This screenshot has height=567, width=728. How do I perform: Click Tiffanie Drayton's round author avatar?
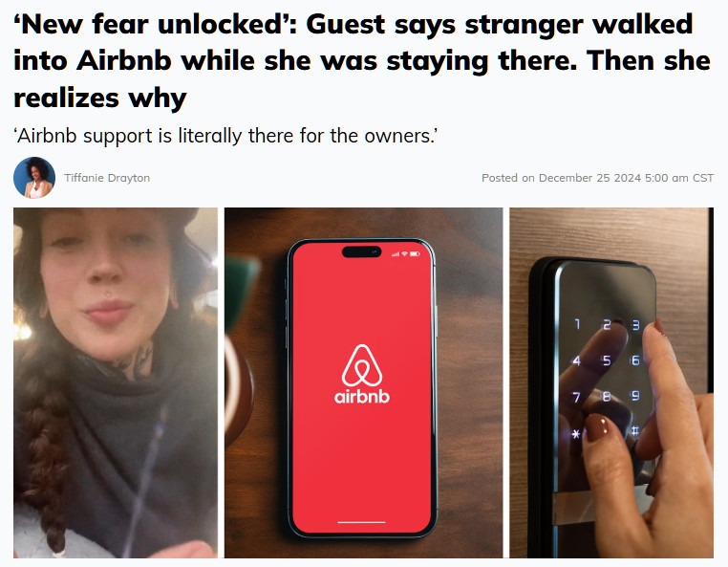click(x=34, y=178)
